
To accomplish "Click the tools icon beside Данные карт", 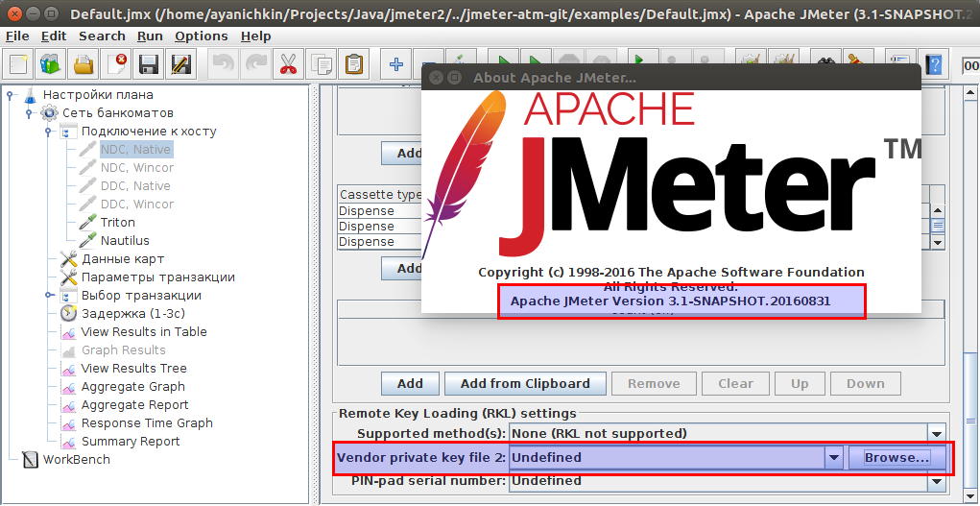I will (69, 259).
